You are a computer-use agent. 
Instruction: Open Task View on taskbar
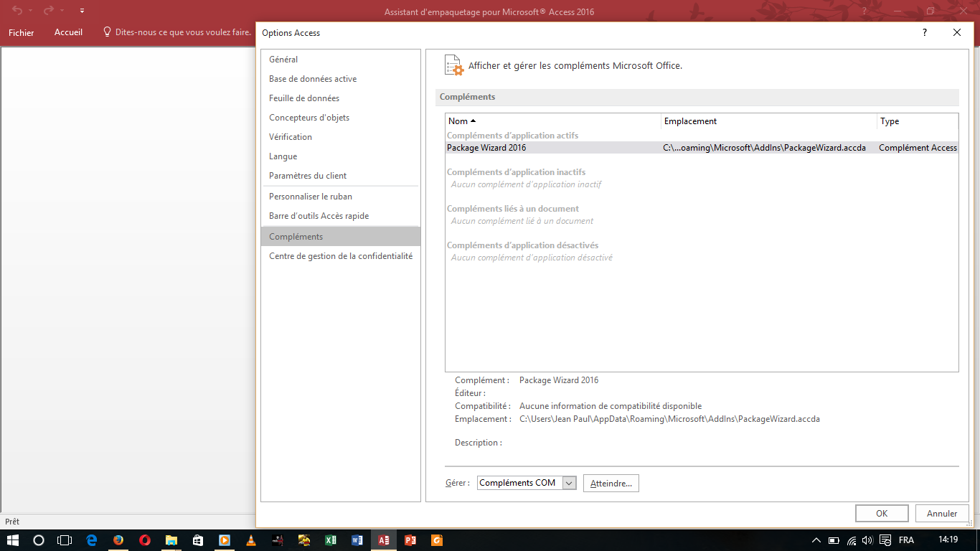pyautogui.click(x=65, y=540)
